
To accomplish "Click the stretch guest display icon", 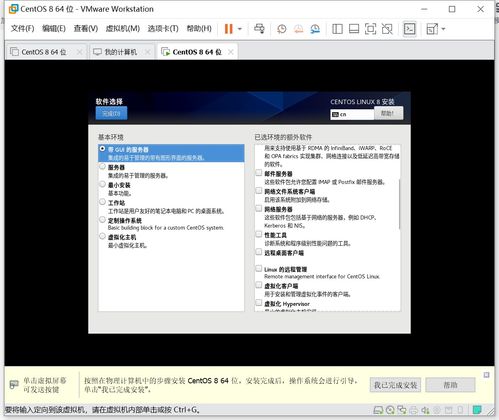I will 432,29.
